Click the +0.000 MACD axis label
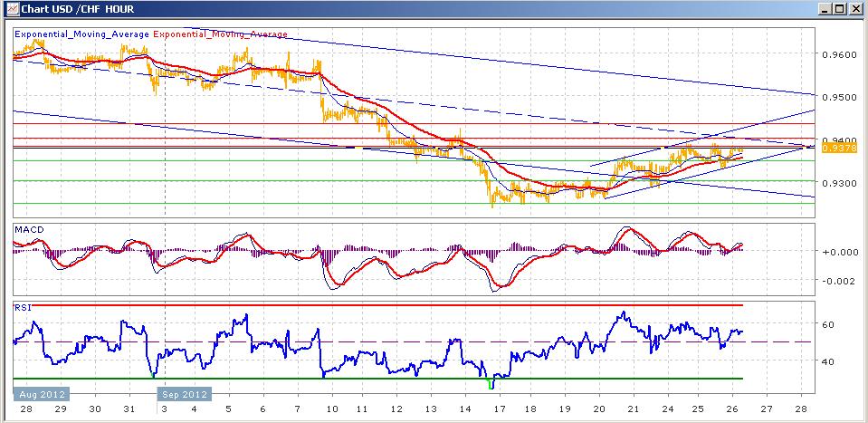Screen dimensions: 868x423 840,252
